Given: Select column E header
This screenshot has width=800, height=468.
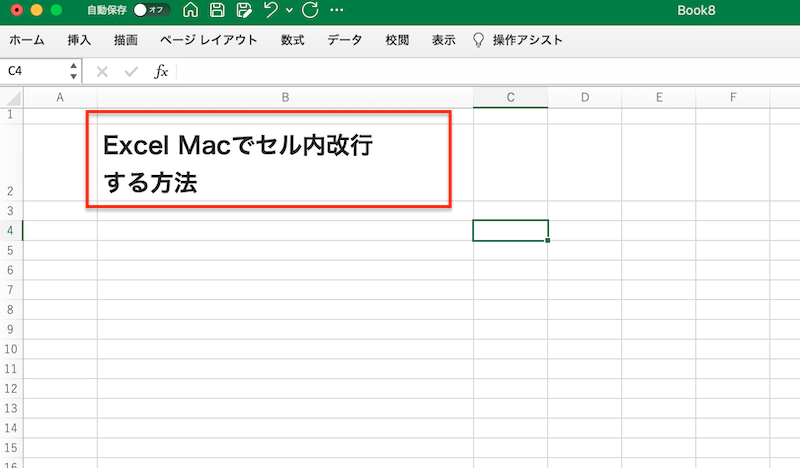Looking at the screenshot, I should 659,97.
